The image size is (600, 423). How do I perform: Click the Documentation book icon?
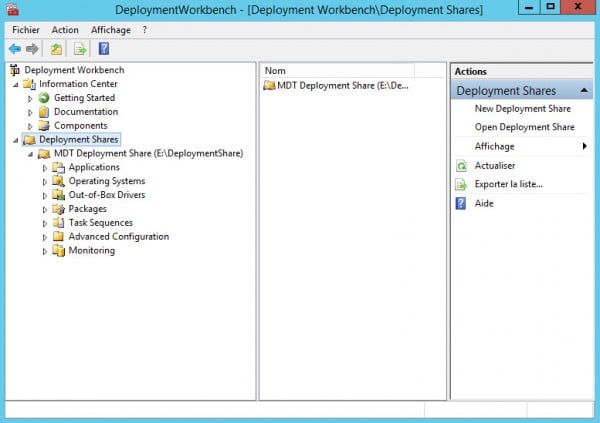pyautogui.click(x=44, y=112)
